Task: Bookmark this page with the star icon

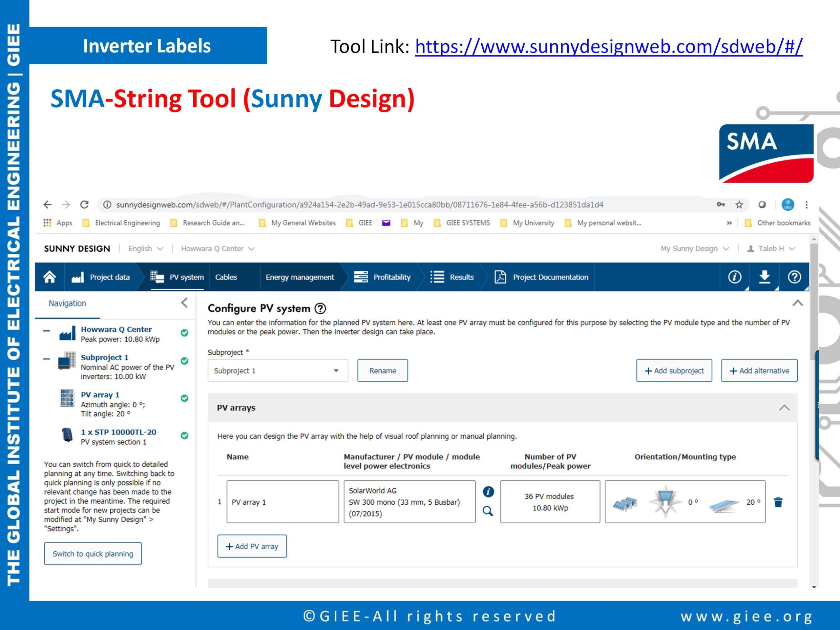Action: click(739, 205)
